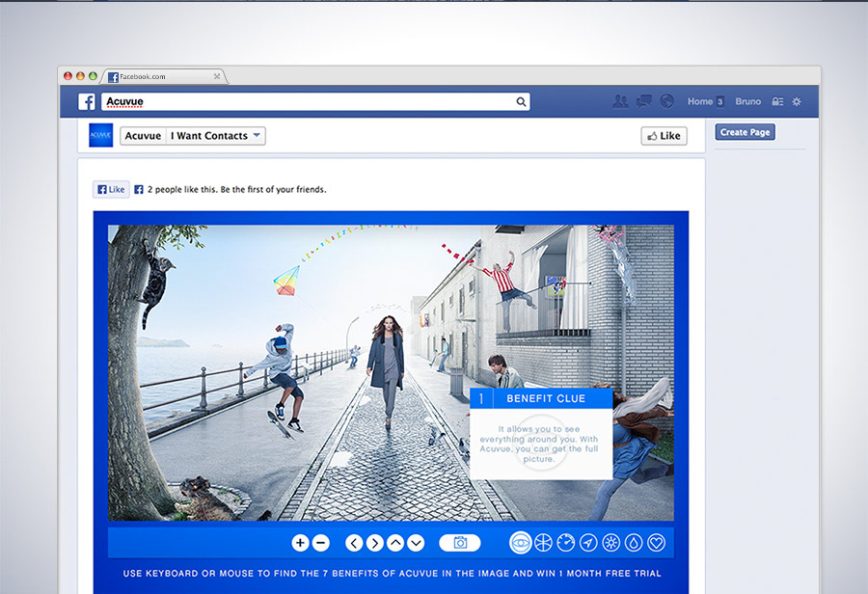Image resolution: width=868 pixels, height=594 pixels.
Task: Open the messages chat icon
Action: 644,101
